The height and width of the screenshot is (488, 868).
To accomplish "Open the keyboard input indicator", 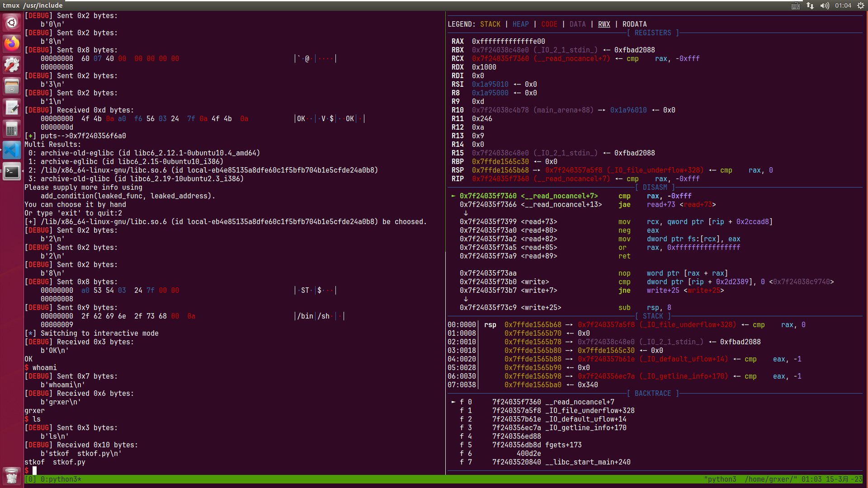I will click(796, 5).
